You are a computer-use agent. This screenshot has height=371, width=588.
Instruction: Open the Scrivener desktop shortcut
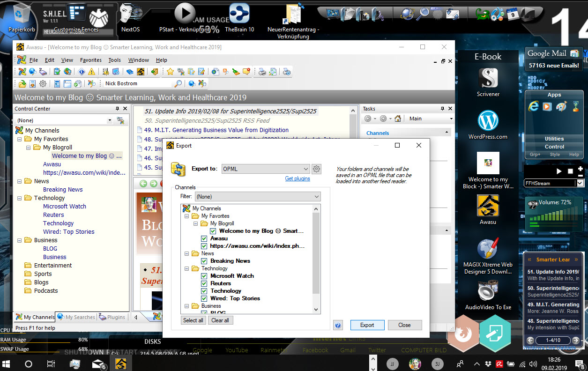tap(488, 78)
